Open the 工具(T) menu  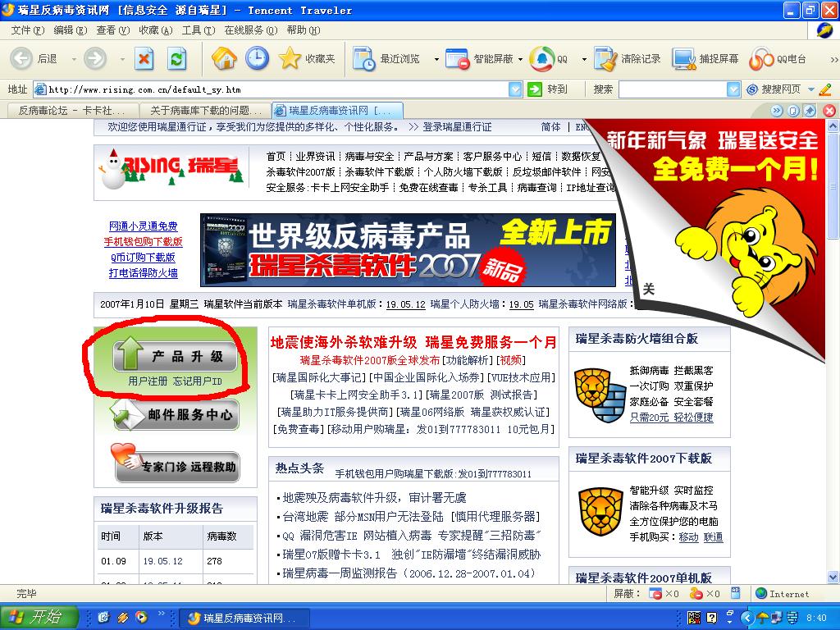tap(199, 30)
